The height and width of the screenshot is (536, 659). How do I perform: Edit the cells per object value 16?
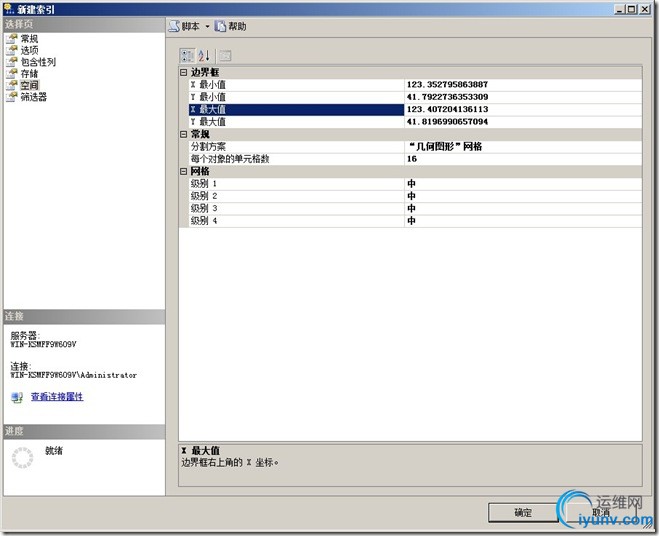click(523, 159)
